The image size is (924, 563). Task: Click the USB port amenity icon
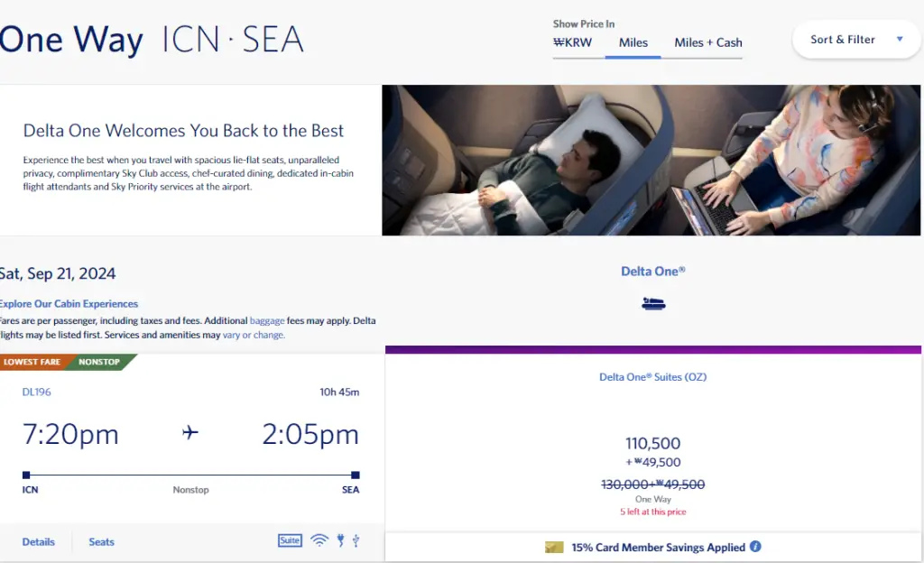click(x=356, y=540)
